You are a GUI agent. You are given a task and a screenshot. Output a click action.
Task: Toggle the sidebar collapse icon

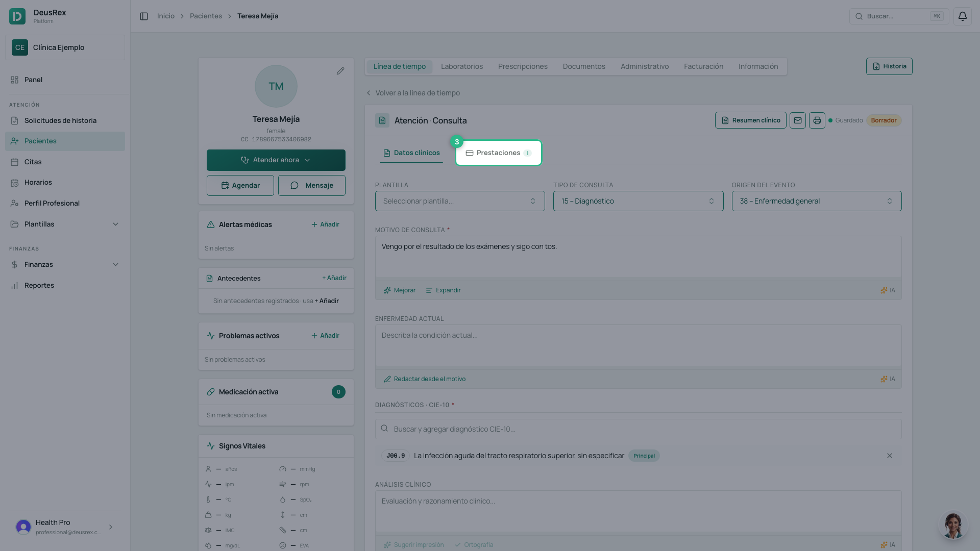144,16
